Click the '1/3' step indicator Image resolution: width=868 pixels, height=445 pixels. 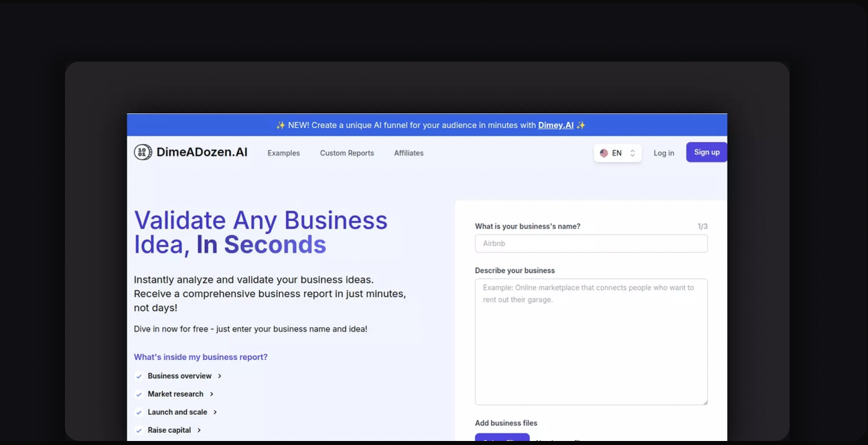703,227
